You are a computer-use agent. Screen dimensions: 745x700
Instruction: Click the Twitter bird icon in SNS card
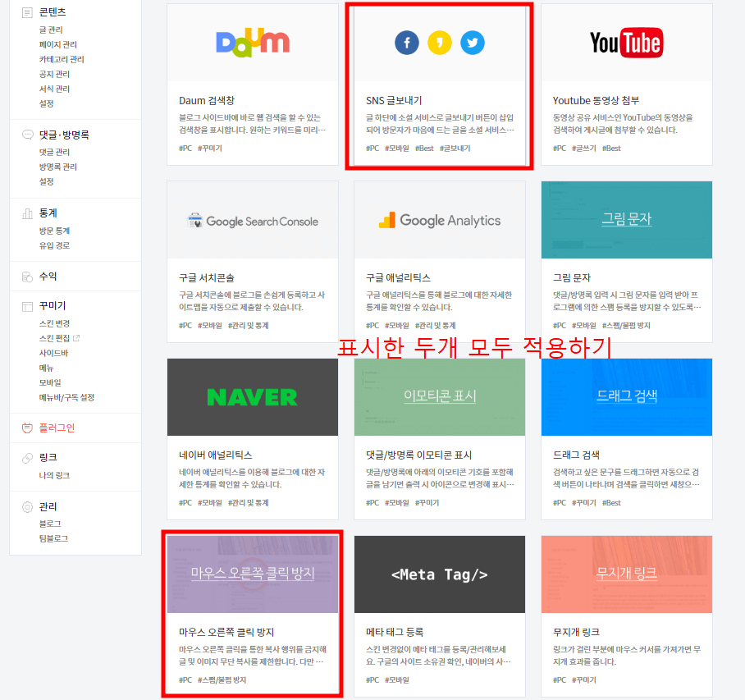click(x=473, y=43)
